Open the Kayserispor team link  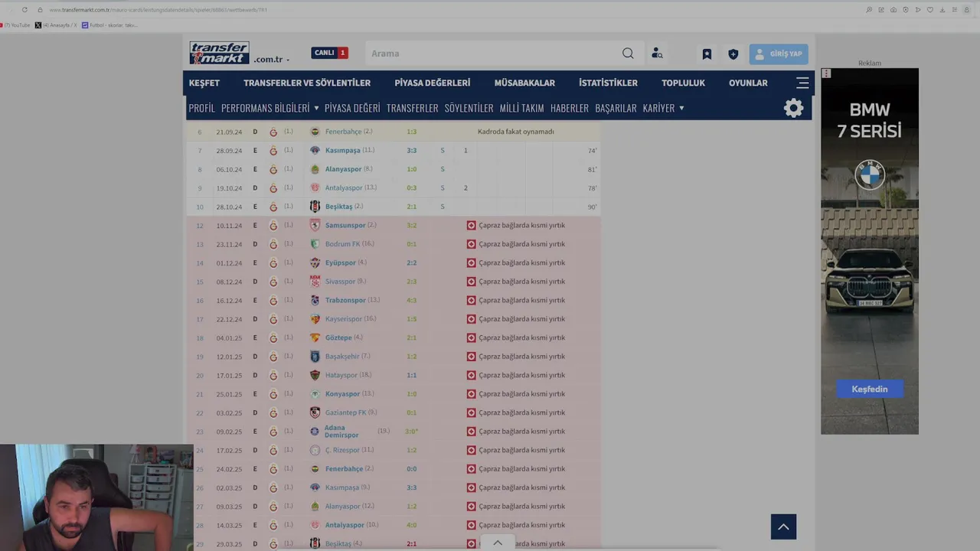[344, 319]
